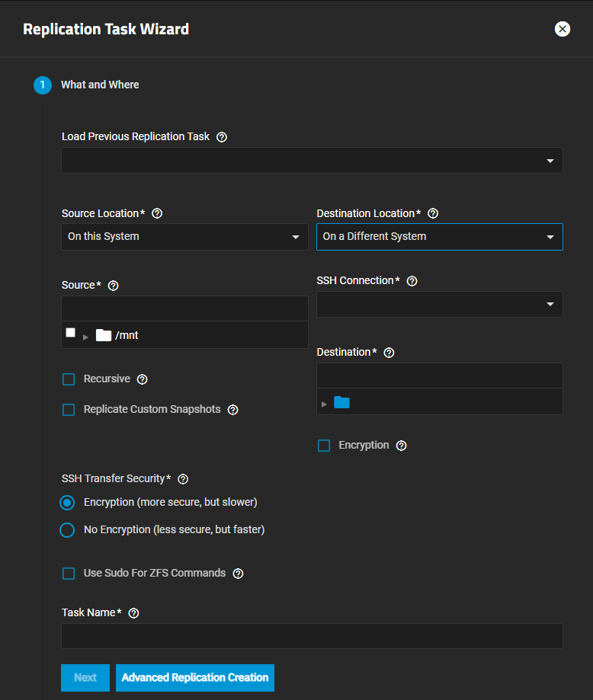Enable destination Encryption checkbox
Viewport: 593px width, 700px height.
click(324, 446)
